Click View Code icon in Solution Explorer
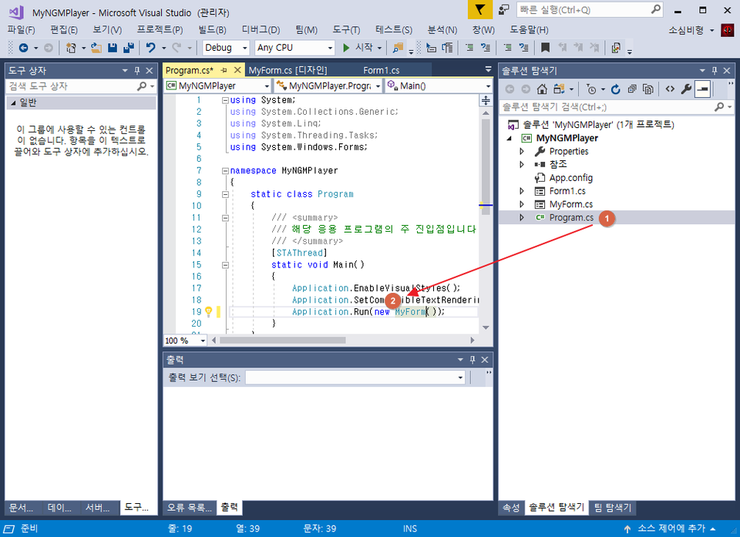 coord(670,89)
